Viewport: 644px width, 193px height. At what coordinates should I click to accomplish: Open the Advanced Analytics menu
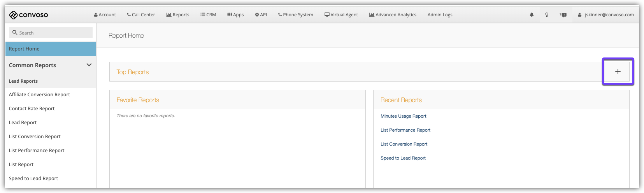coord(393,15)
